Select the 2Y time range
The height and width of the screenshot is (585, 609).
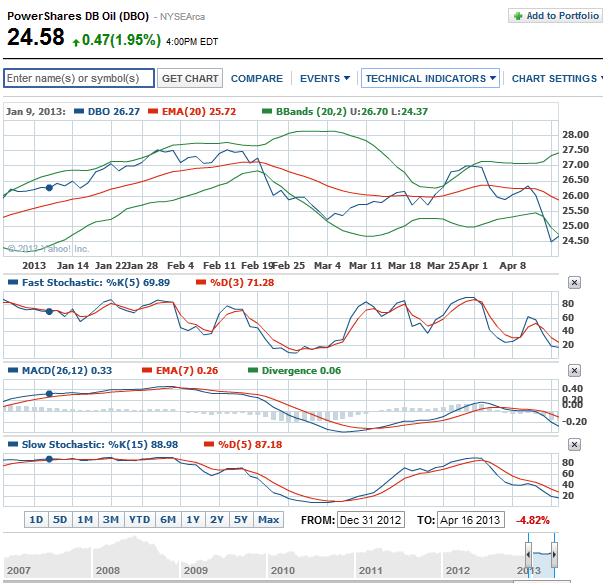pos(217,519)
